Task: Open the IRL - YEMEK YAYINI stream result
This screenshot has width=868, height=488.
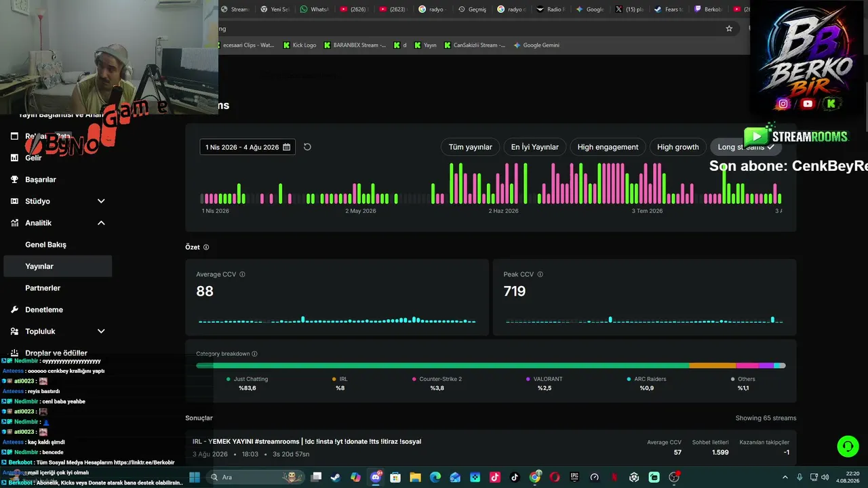Action: tap(491, 448)
